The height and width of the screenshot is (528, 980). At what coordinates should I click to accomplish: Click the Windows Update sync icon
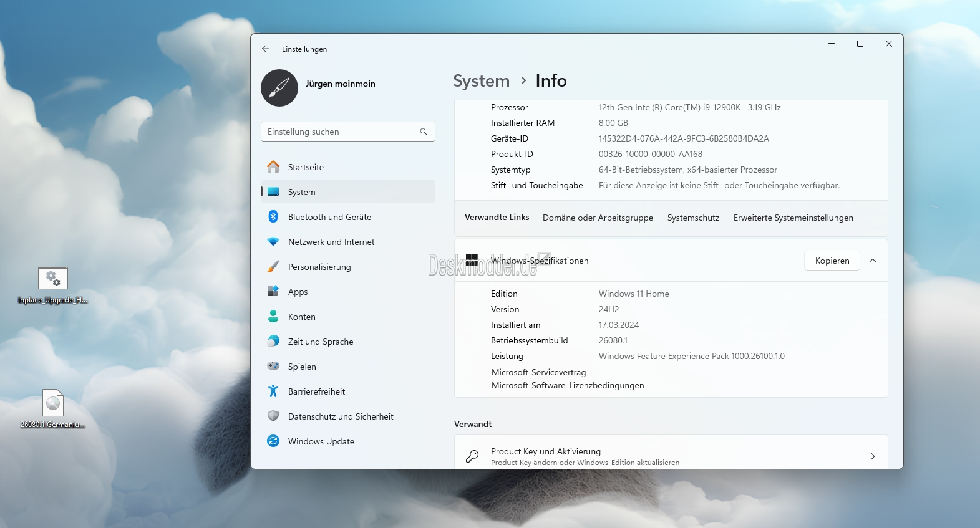[x=273, y=441]
